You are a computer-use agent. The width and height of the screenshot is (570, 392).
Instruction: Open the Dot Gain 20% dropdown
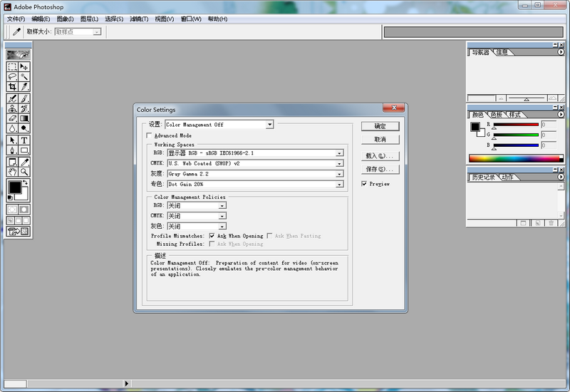coord(339,185)
